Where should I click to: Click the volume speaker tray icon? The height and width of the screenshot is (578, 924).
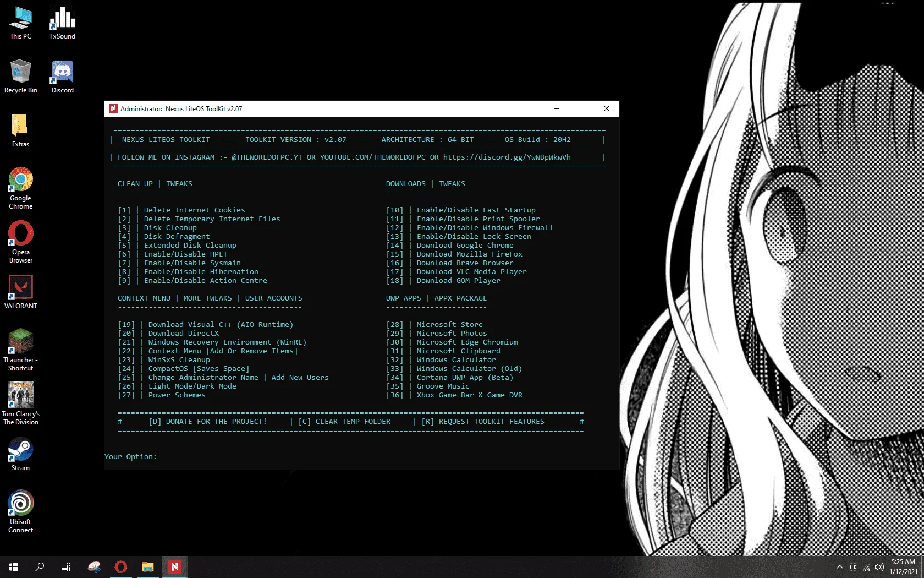pyautogui.click(x=879, y=567)
